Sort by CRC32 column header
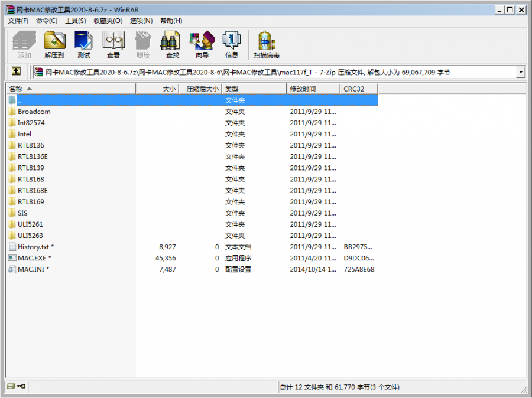 (x=359, y=89)
